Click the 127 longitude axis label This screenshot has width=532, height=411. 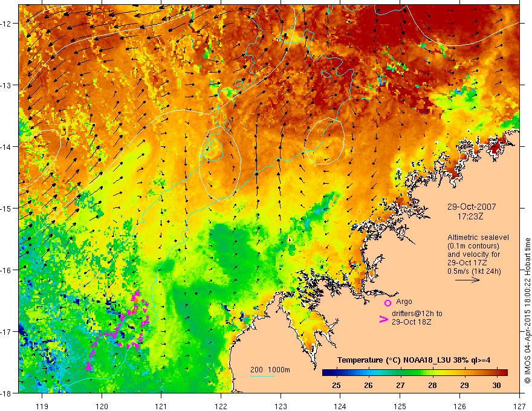(519, 406)
